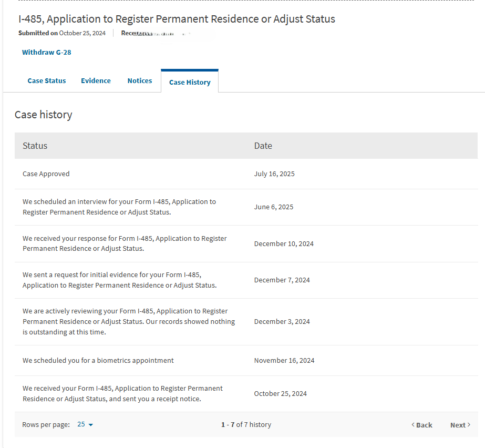Click the Case history section heading
Screen dimensions: 485x448
(44, 115)
